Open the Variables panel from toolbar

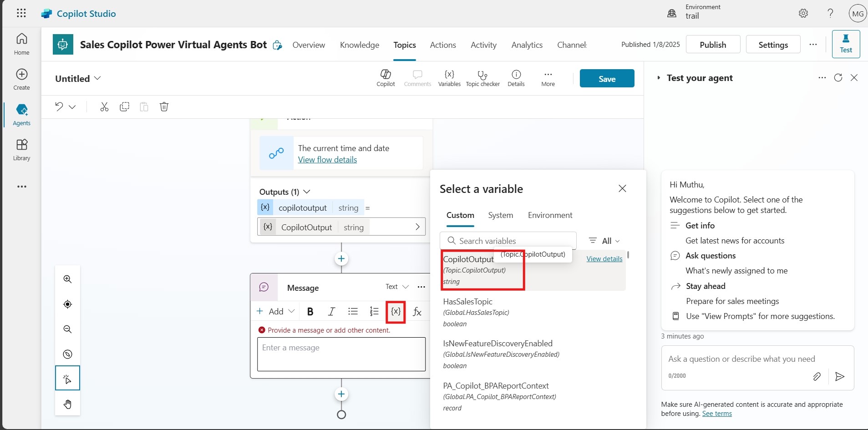tap(449, 78)
